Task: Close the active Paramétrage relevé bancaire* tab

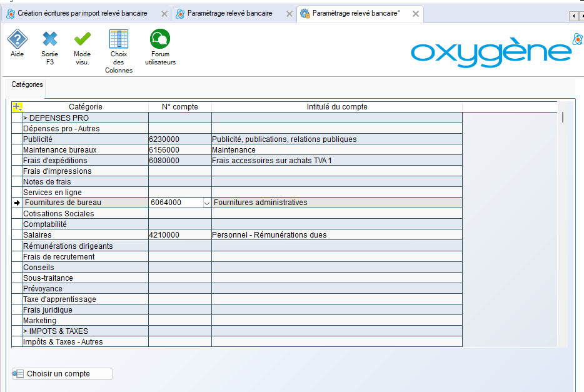Action: 415,14
